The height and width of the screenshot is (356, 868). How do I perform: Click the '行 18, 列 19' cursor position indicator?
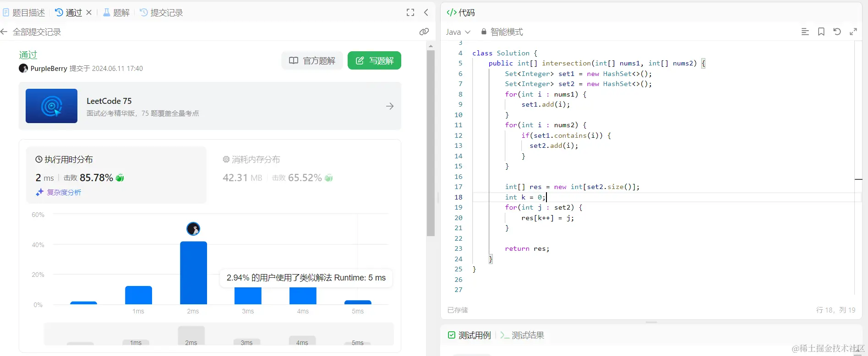tap(835, 310)
